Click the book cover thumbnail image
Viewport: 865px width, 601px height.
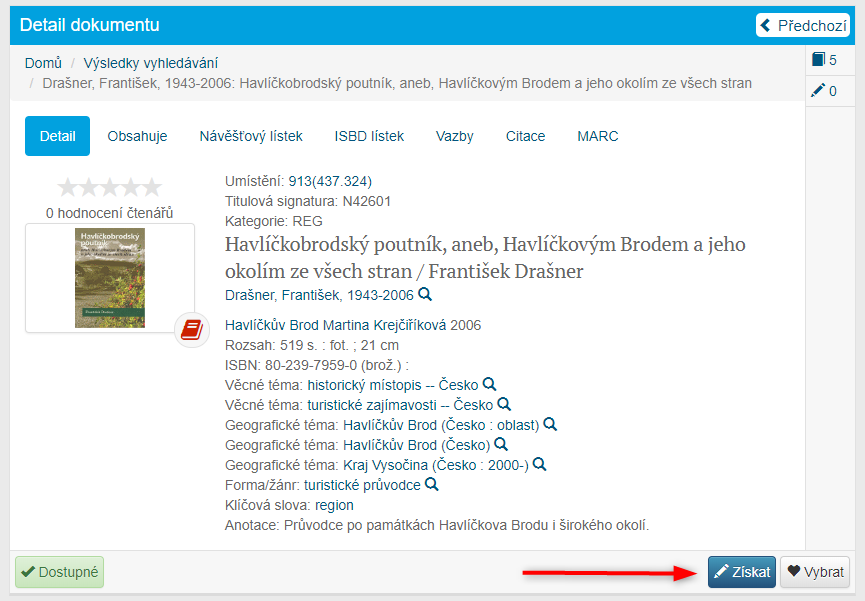coord(110,277)
